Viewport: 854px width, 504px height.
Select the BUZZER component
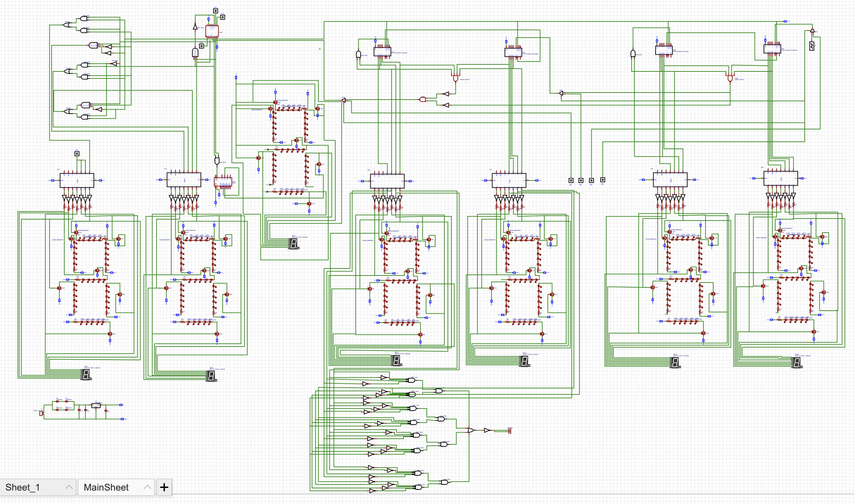point(509,431)
